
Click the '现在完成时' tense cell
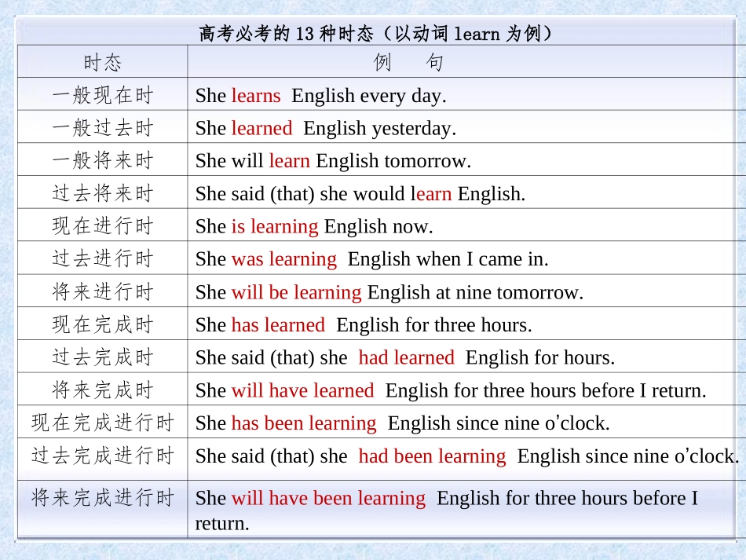coord(103,324)
